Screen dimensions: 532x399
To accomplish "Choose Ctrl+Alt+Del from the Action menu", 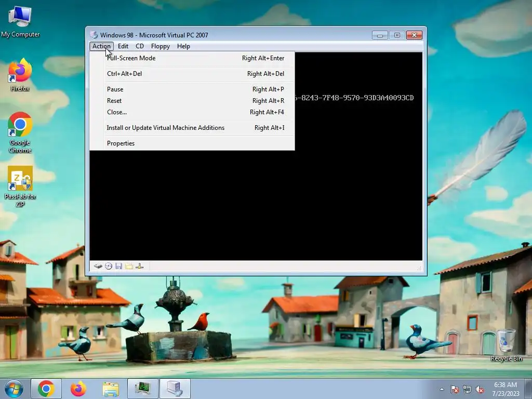I will tap(192, 74).
